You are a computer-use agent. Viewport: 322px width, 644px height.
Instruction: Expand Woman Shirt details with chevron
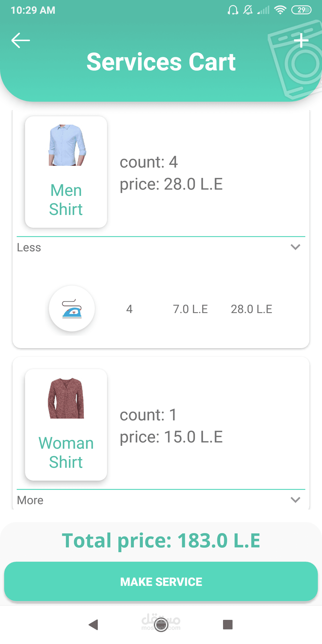click(295, 500)
